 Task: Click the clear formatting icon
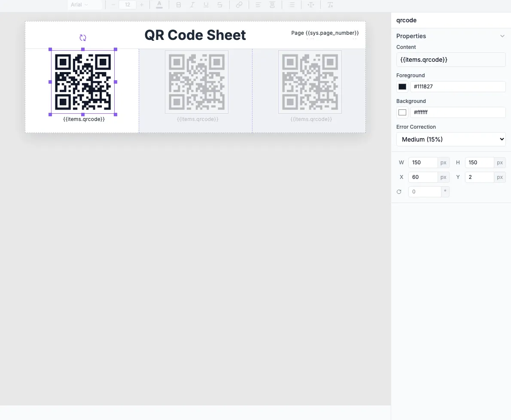click(x=330, y=5)
